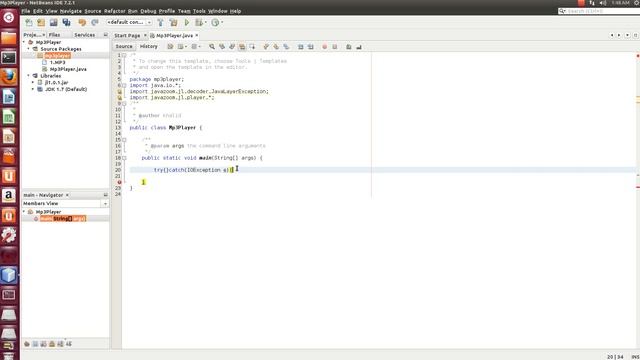The height and width of the screenshot is (360, 640).
Task: Open the Amazon launcher icon
Action: click(x=9, y=196)
